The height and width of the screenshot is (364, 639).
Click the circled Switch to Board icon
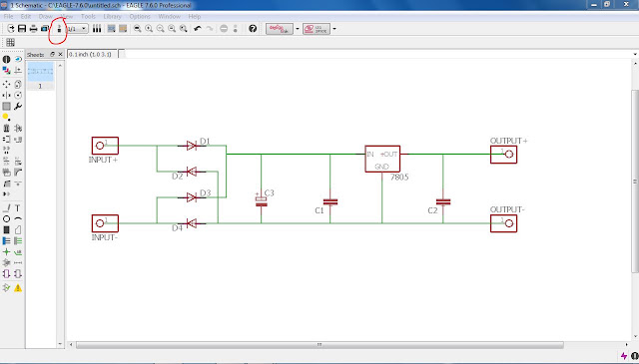[x=59, y=29]
